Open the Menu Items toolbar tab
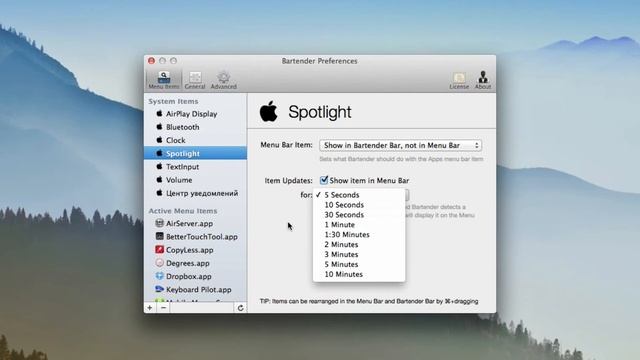Screen dimensions: 640x360 164,80
